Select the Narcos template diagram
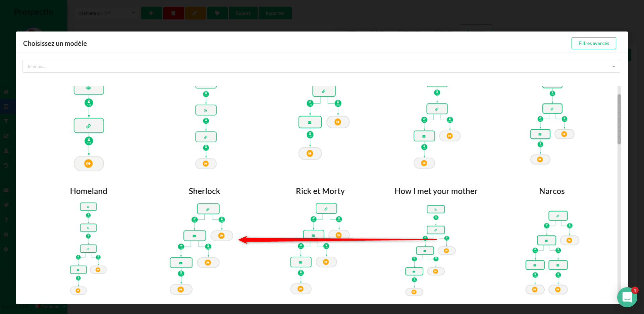This screenshot has width=644, height=314. click(552, 252)
